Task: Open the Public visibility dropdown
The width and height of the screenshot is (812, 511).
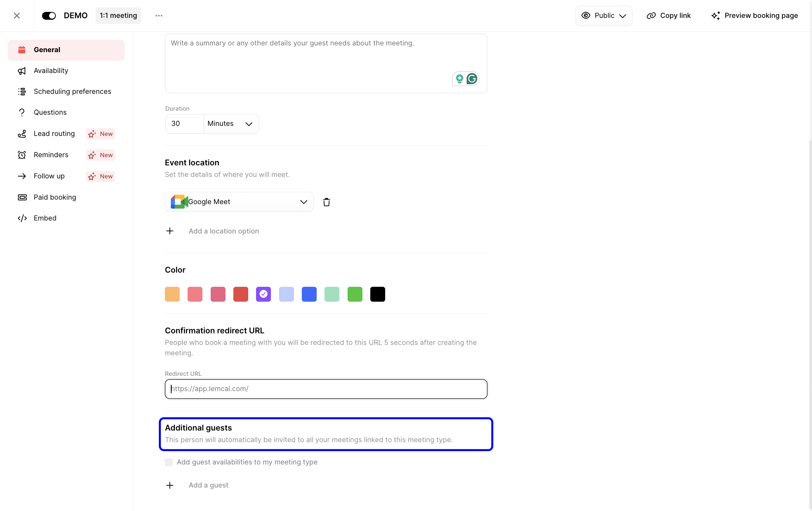Action: coord(604,16)
